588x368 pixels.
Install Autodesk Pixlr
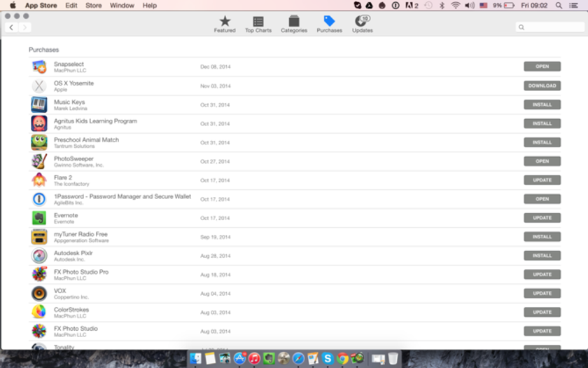coord(542,255)
